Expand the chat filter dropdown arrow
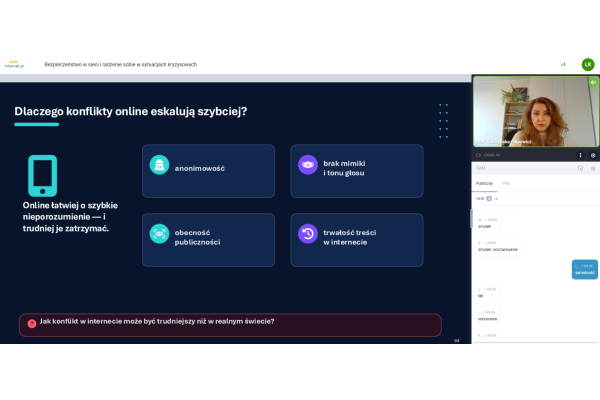 [x=497, y=198]
